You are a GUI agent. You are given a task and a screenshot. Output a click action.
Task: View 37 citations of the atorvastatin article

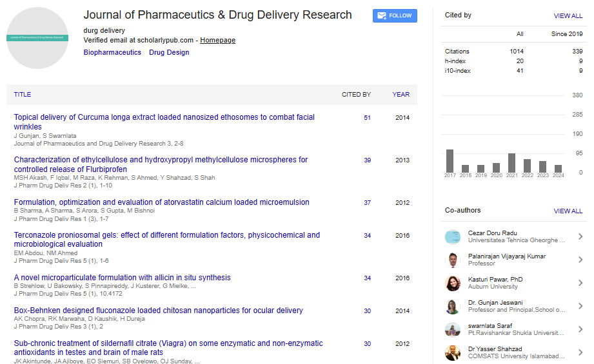pyautogui.click(x=367, y=202)
